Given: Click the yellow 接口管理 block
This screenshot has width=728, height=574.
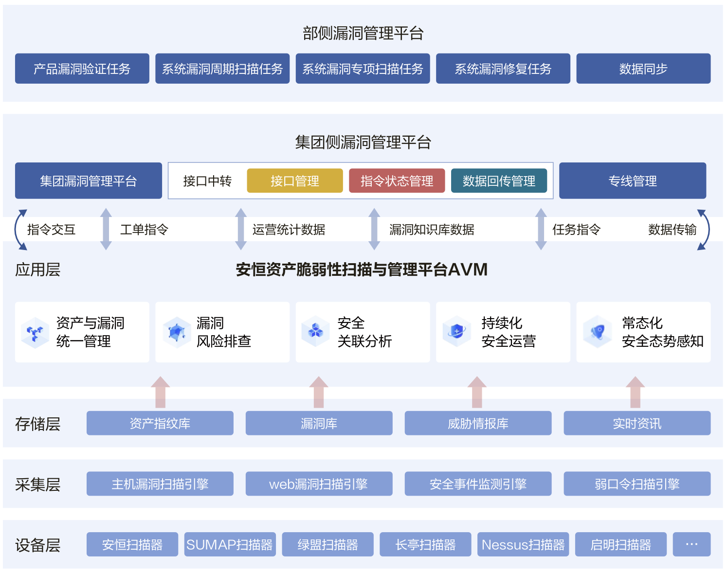Looking at the screenshot, I should [295, 180].
